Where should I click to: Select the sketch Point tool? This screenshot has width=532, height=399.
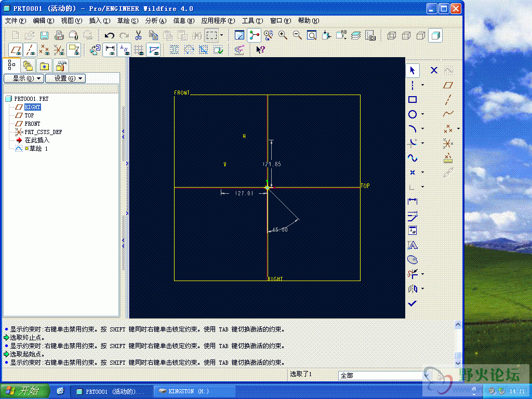point(413,172)
